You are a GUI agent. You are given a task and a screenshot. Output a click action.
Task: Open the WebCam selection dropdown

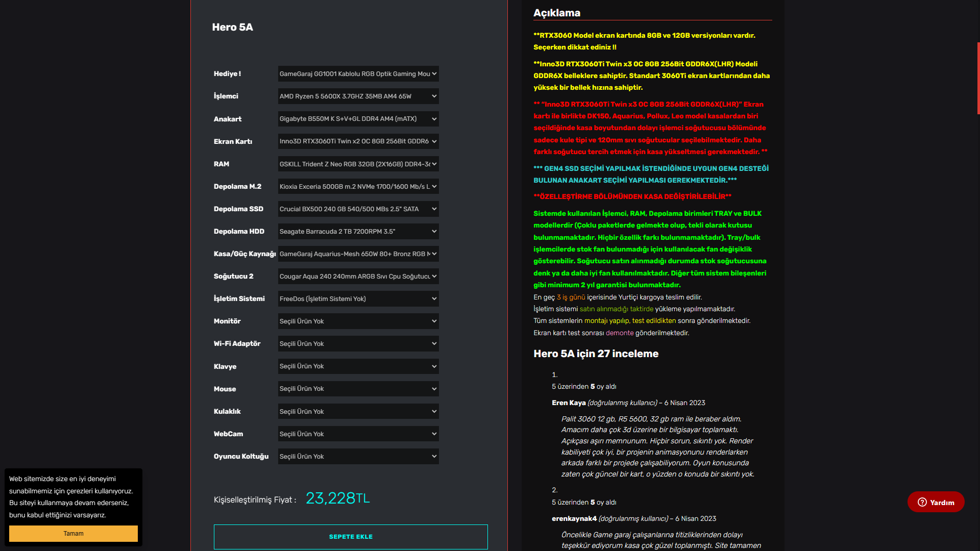pyautogui.click(x=358, y=434)
